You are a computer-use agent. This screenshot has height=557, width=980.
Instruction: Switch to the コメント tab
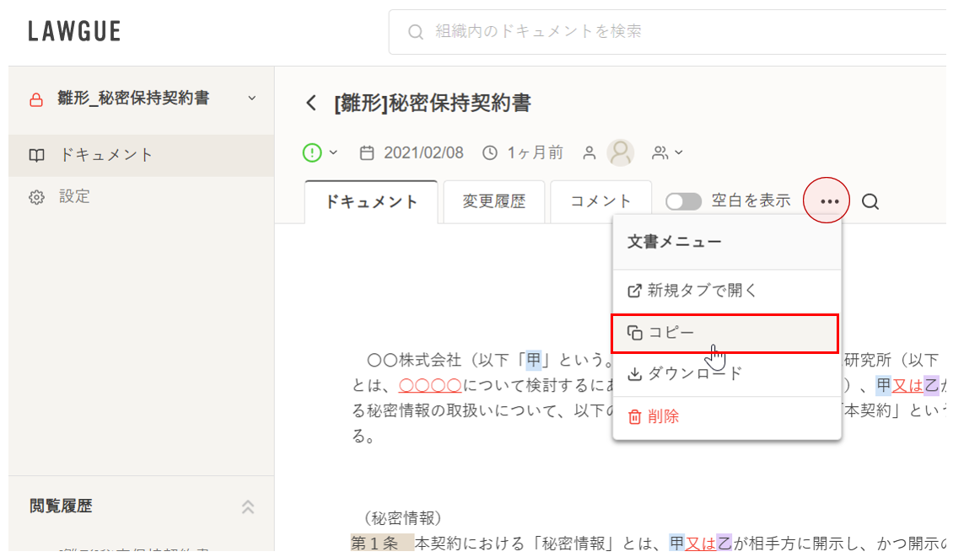(x=600, y=201)
